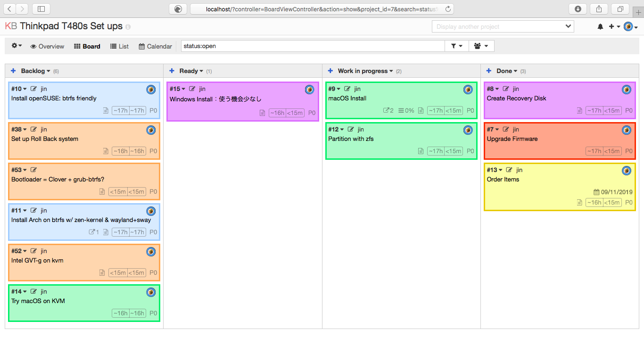Switch to Calendar view
The height and width of the screenshot is (362, 644).
point(156,46)
